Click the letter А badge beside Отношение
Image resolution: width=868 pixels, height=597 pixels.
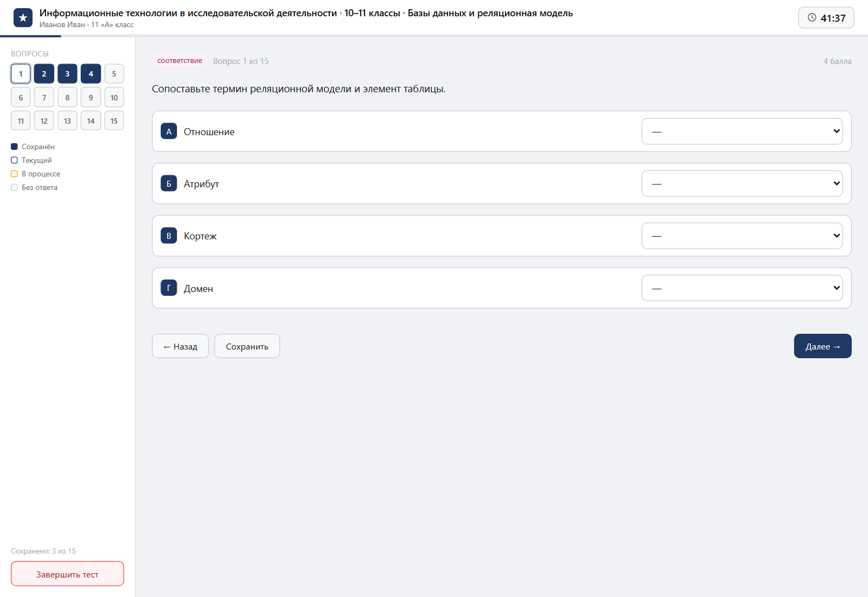[169, 131]
